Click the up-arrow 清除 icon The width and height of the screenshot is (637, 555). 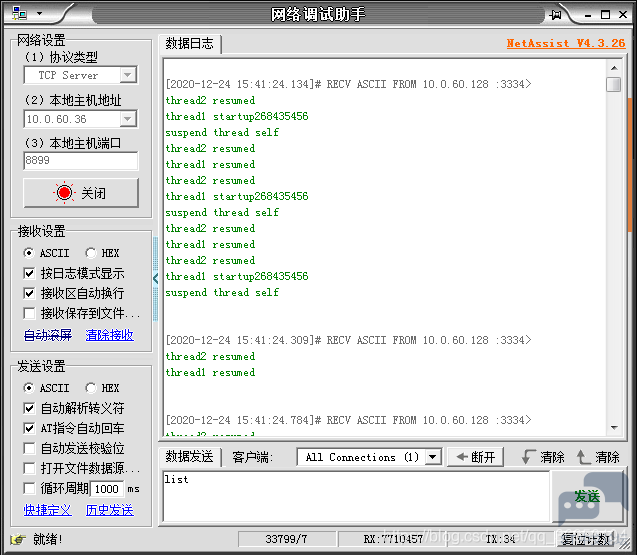[x=583, y=457]
